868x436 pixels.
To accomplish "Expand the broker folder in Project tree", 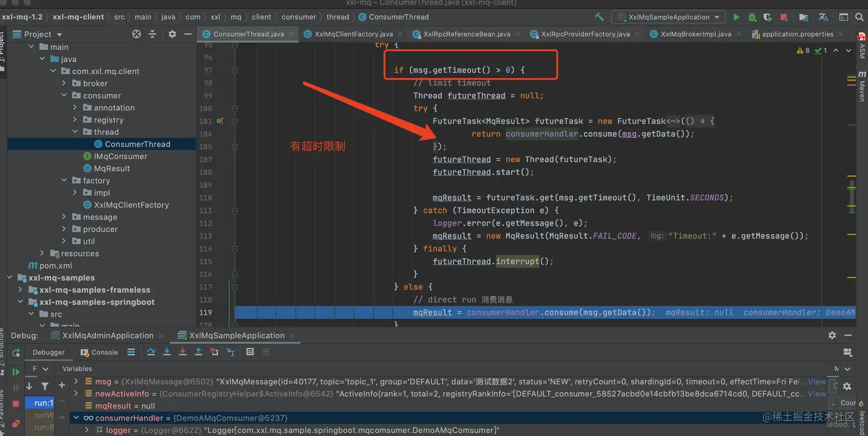I will tap(64, 83).
